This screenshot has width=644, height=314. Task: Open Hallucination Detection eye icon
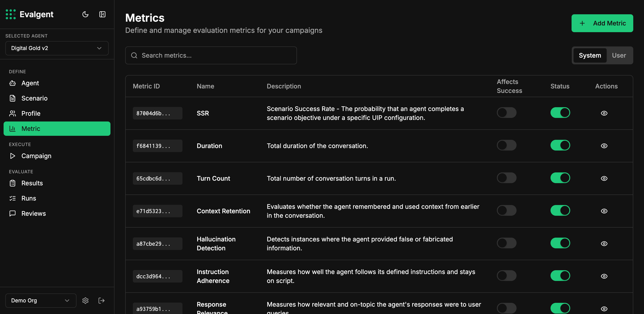tap(604, 244)
